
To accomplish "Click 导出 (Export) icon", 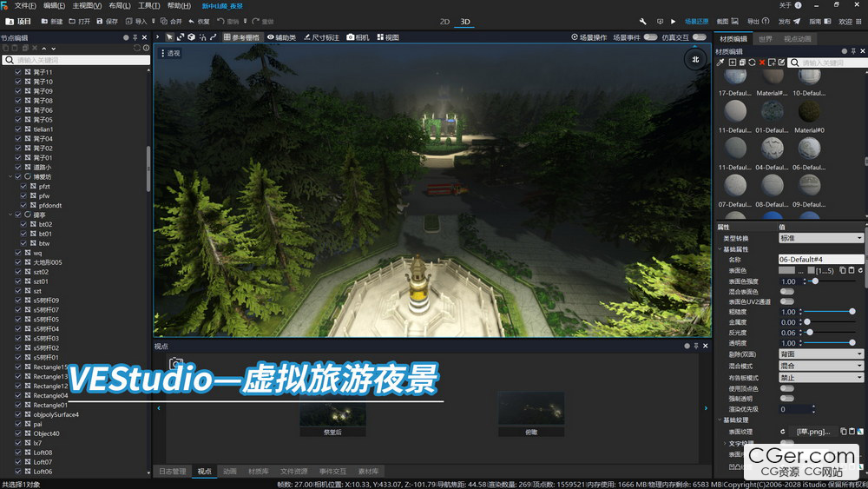I will tap(766, 21).
